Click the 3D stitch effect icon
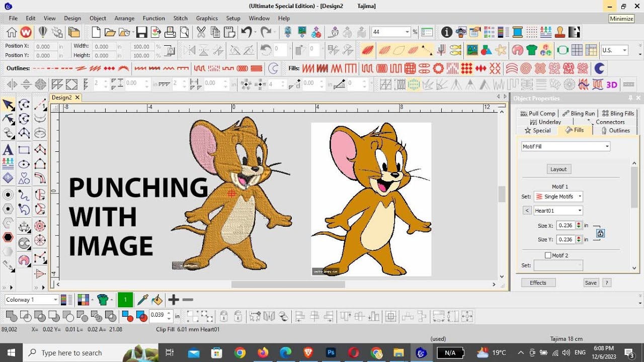Image resolution: width=644 pixels, height=362 pixels. click(x=611, y=84)
